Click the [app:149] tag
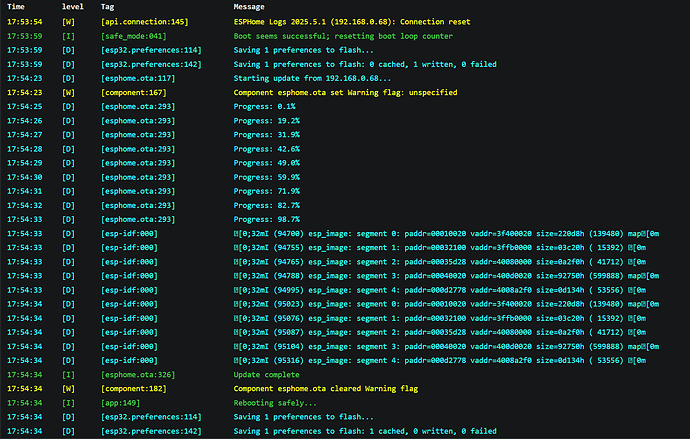Screen dimensions: 690x439 point(121,403)
